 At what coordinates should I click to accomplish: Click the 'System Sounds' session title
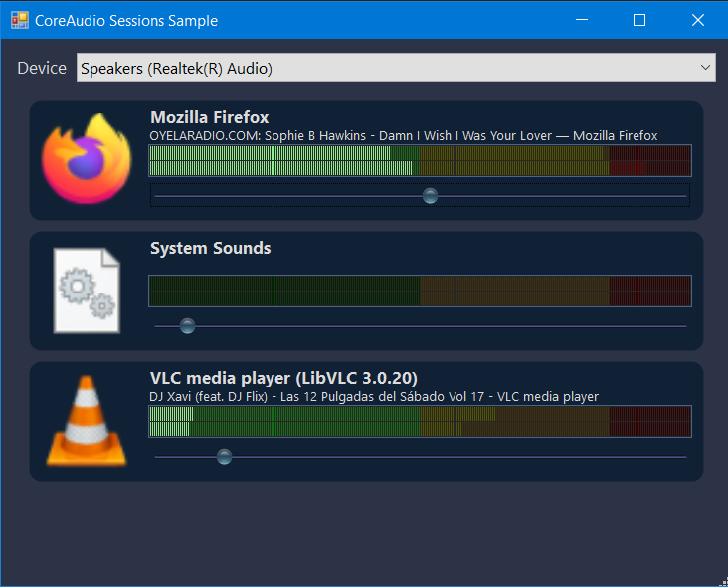click(x=210, y=248)
